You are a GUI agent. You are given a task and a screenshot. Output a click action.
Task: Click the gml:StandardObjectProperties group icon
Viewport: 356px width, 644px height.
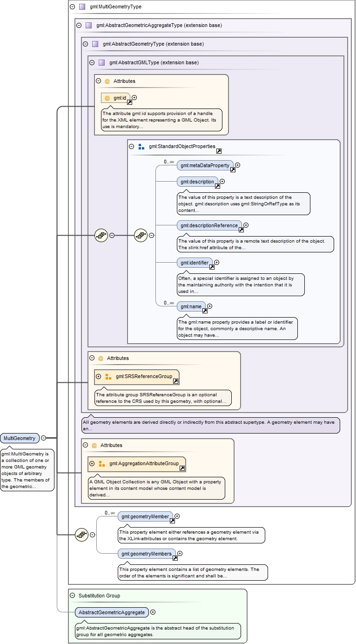(x=141, y=146)
